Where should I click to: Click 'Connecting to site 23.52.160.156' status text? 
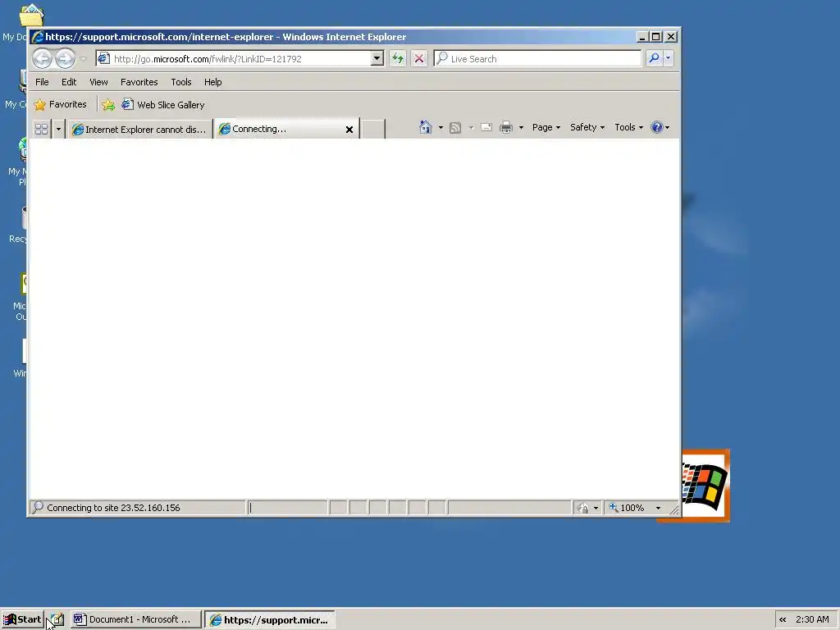tap(113, 507)
